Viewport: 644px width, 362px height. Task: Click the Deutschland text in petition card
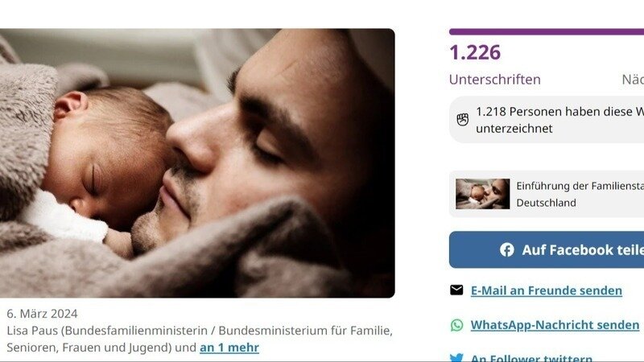(x=546, y=203)
